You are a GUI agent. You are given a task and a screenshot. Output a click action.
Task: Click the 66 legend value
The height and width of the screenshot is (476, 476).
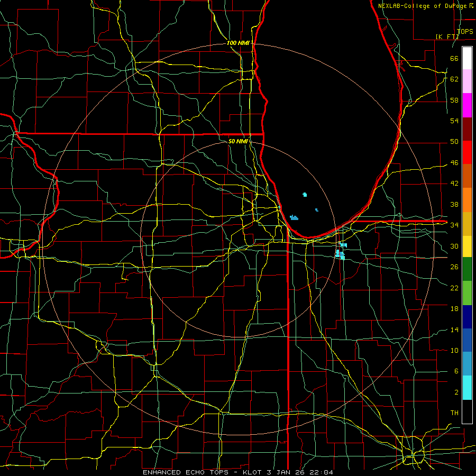pos(454,58)
